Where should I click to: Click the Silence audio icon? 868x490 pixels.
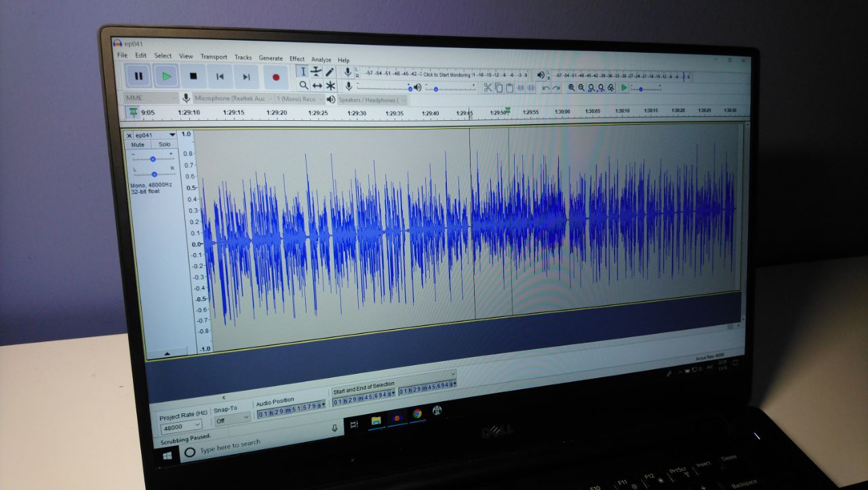tap(532, 88)
